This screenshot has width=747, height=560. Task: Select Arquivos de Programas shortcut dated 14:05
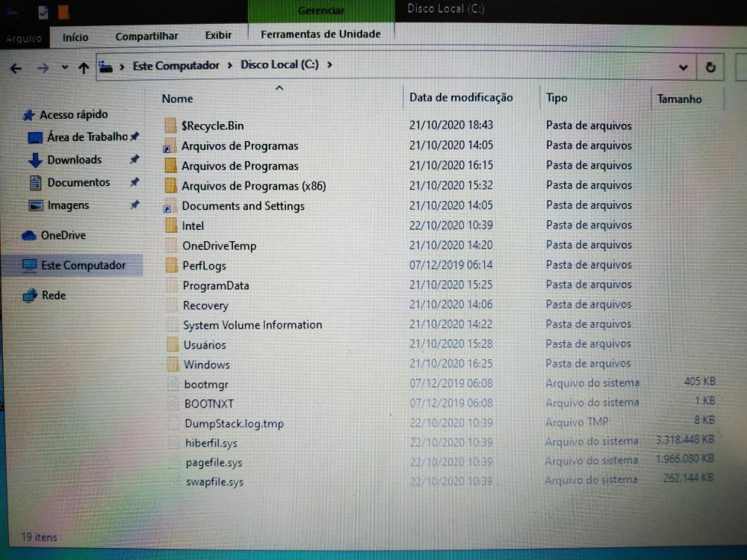pyautogui.click(x=240, y=146)
